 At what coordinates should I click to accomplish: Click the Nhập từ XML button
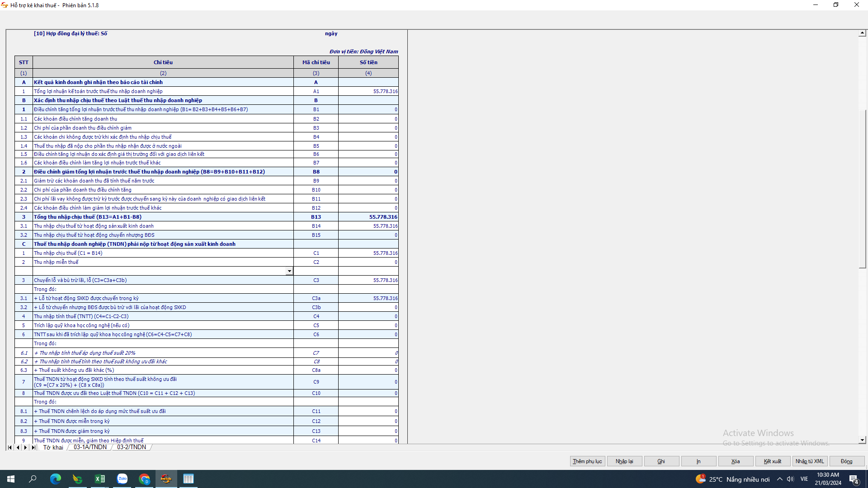click(x=809, y=461)
